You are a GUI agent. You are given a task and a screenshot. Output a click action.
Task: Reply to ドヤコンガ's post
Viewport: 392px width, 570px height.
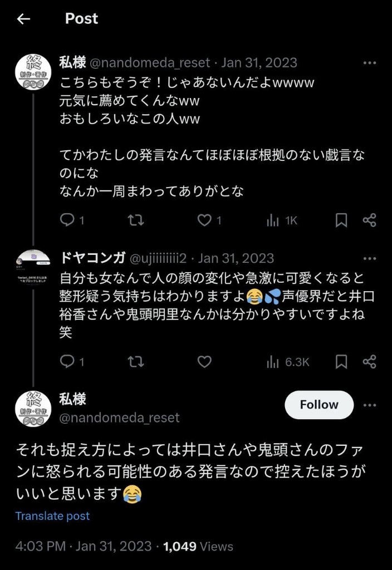(x=67, y=362)
